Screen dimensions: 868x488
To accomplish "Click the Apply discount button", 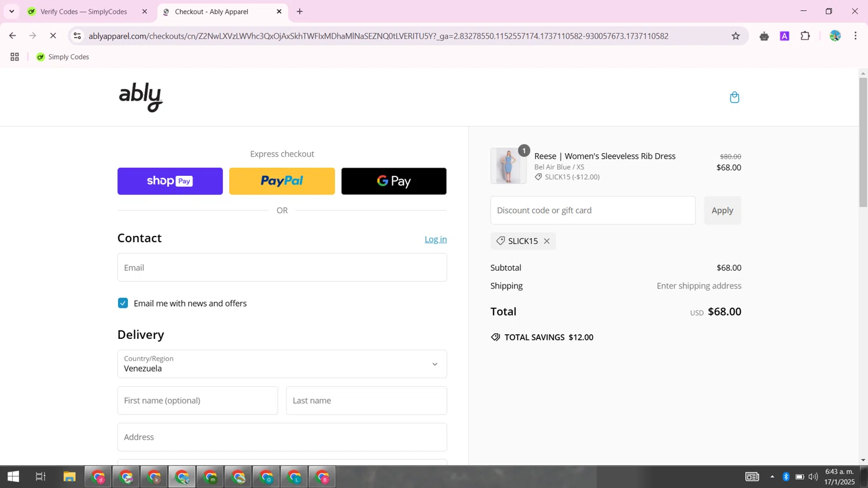I will coord(723,210).
